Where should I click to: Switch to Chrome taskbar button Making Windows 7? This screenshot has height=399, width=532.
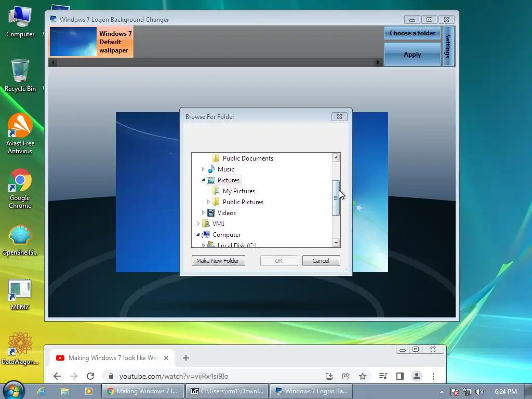click(143, 391)
